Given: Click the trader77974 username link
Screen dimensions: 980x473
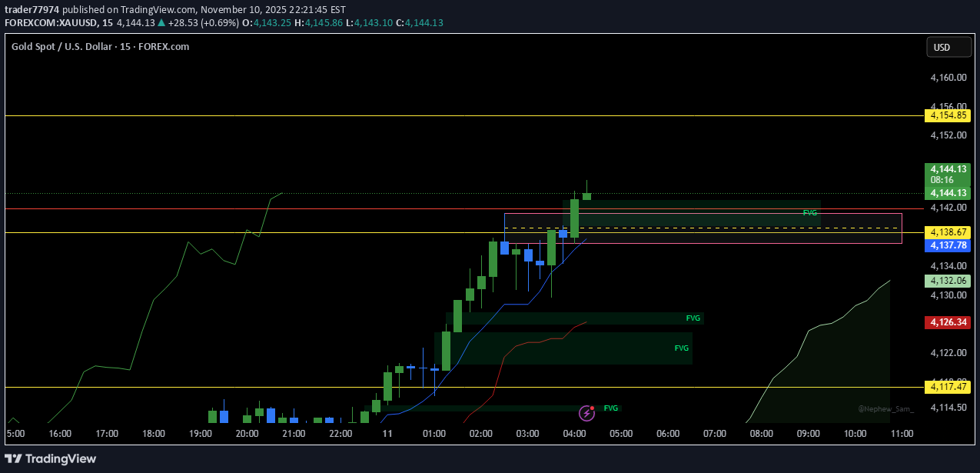Looking at the screenshot, I should click(x=31, y=9).
